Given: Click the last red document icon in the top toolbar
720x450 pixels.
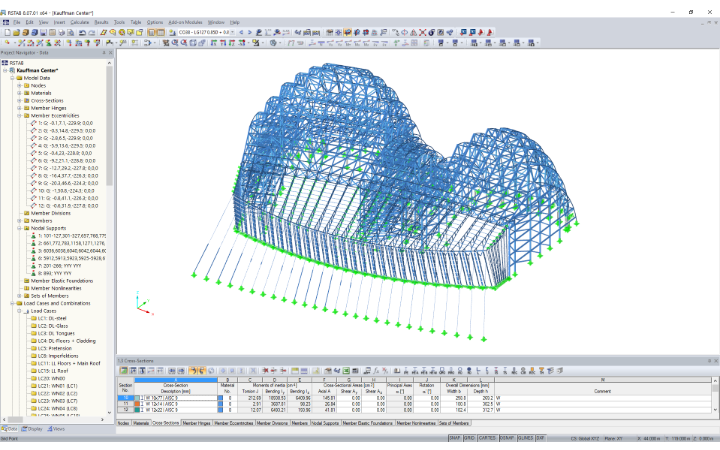Looking at the screenshot, I should pos(490,33).
